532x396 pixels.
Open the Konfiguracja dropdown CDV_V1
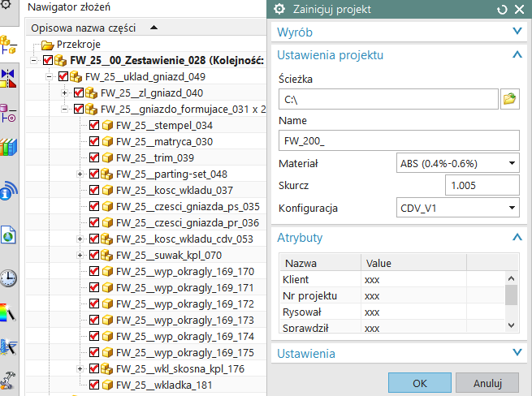pyautogui.click(x=458, y=208)
